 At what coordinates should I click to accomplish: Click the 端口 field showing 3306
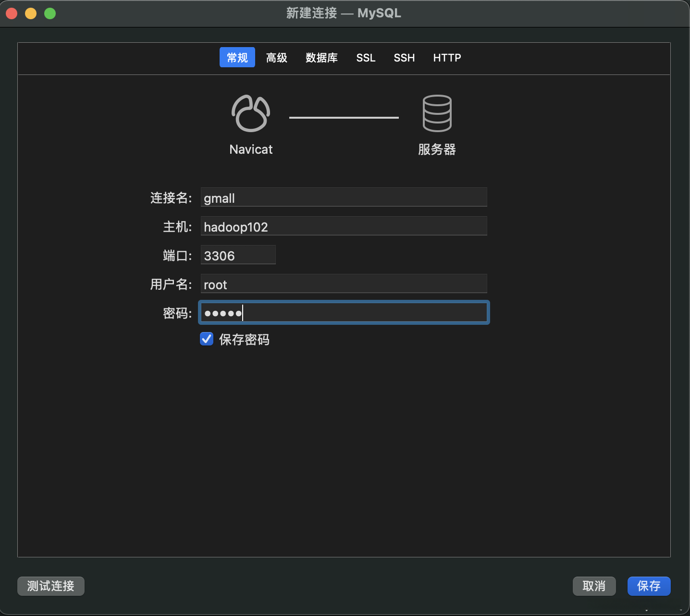coord(238,255)
